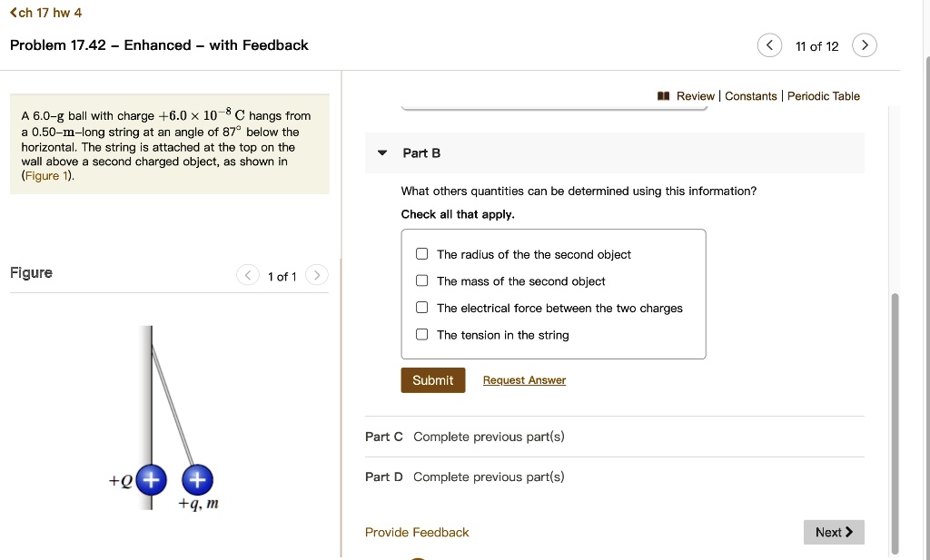Open the Periodic Table reference
The width and height of the screenshot is (930, 560).
tap(824, 95)
